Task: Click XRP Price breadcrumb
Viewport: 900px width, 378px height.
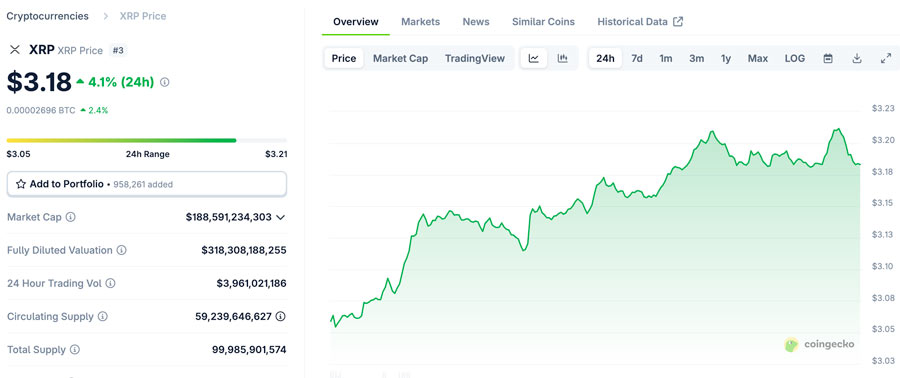Action: coord(143,16)
